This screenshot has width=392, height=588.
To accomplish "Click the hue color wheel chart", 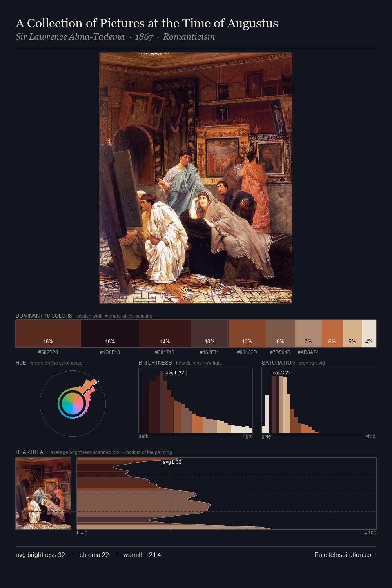I will point(73,403).
